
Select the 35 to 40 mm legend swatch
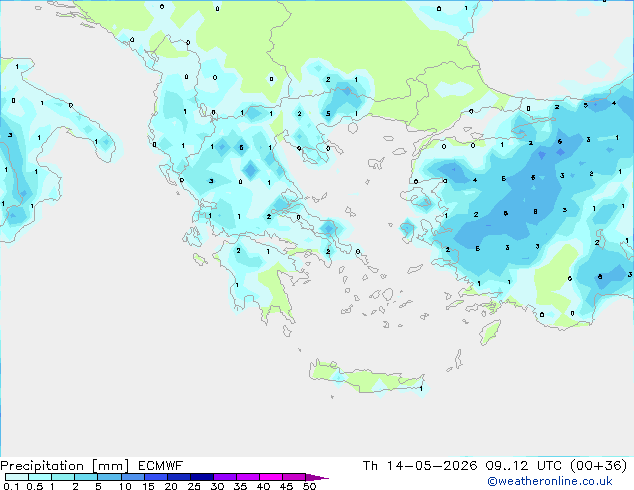coord(247,477)
